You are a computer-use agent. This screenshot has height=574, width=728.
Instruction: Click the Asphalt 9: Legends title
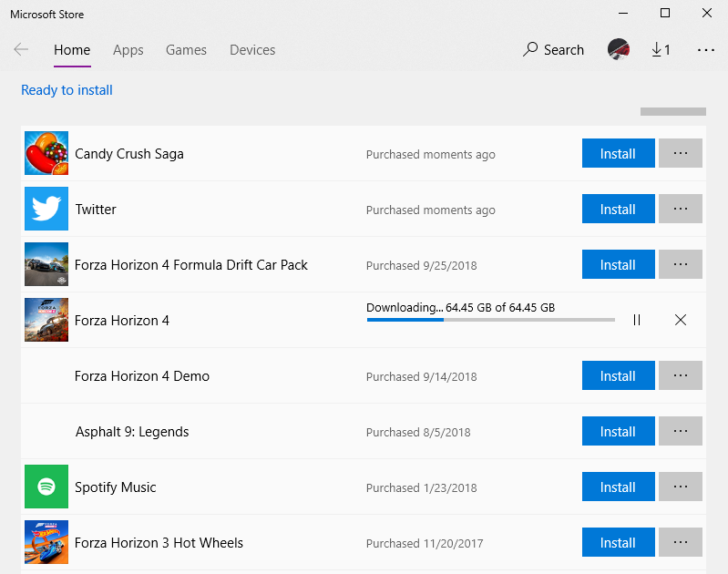(132, 432)
